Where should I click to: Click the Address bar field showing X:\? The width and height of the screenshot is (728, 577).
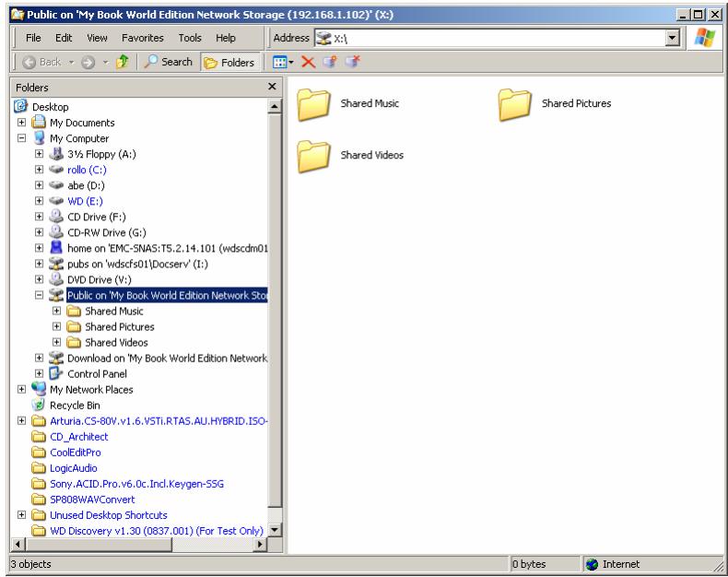click(490, 38)
